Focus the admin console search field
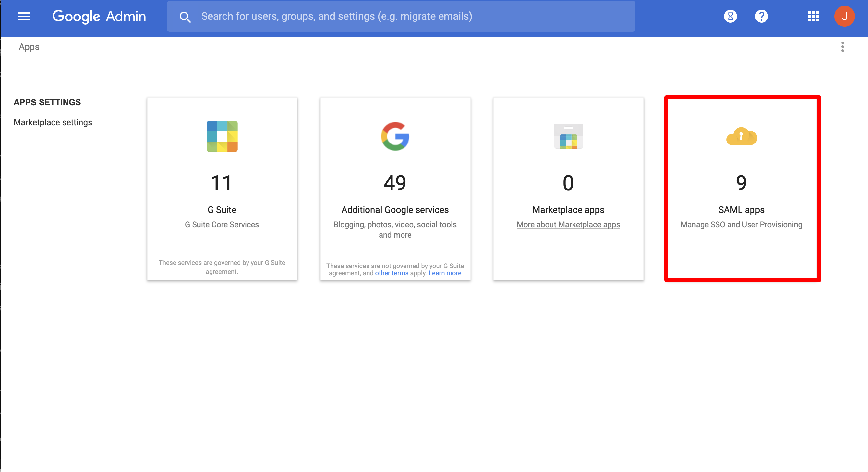 pos(401,16)
